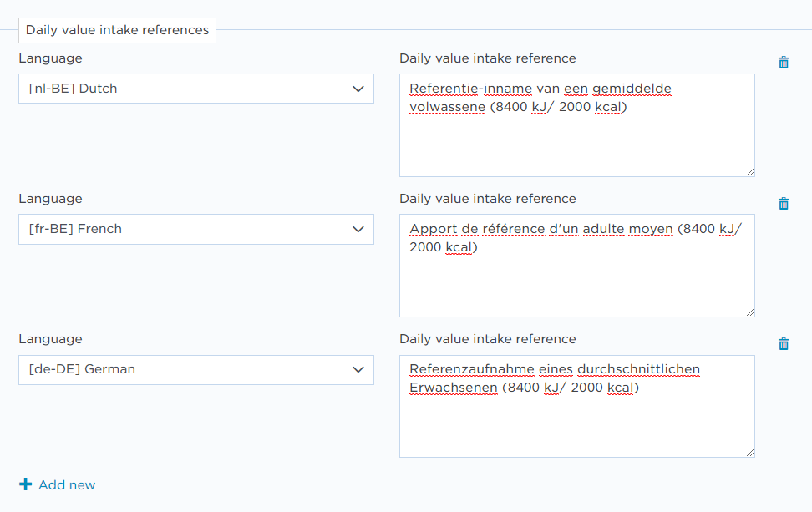The height and width of the screenshot is (512, 812).
Task: Expand the French dropdown via its chevron arrow
Action: 358,230
